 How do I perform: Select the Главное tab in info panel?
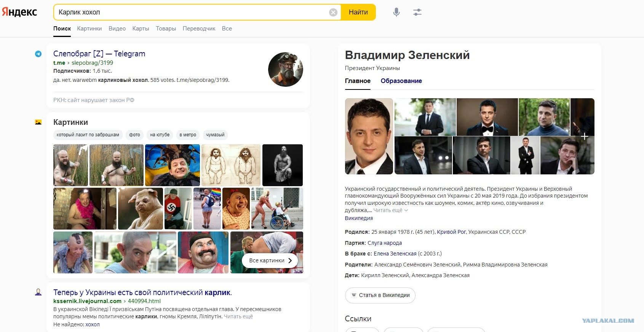pos(358,81)
